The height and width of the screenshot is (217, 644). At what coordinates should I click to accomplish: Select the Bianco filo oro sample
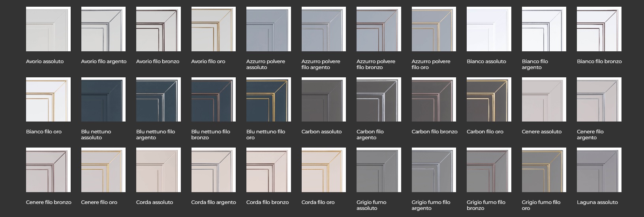pyautogui.click(x=48, y=99)
